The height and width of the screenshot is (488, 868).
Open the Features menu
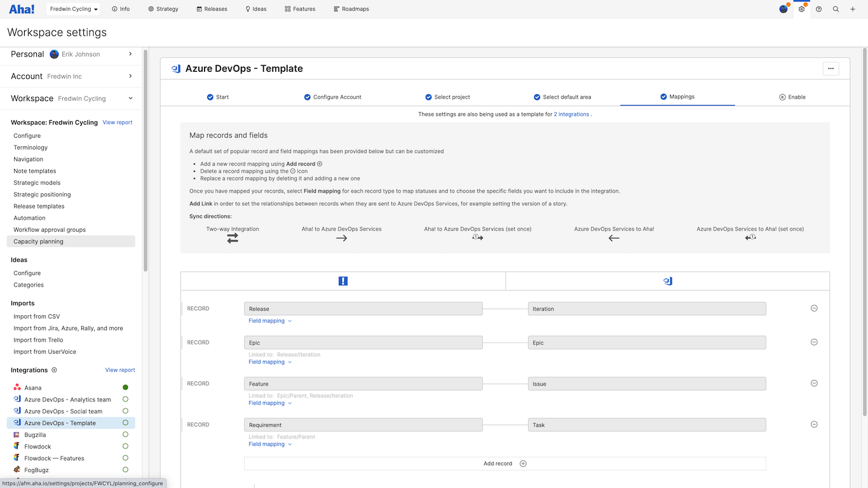click(300, 9)
